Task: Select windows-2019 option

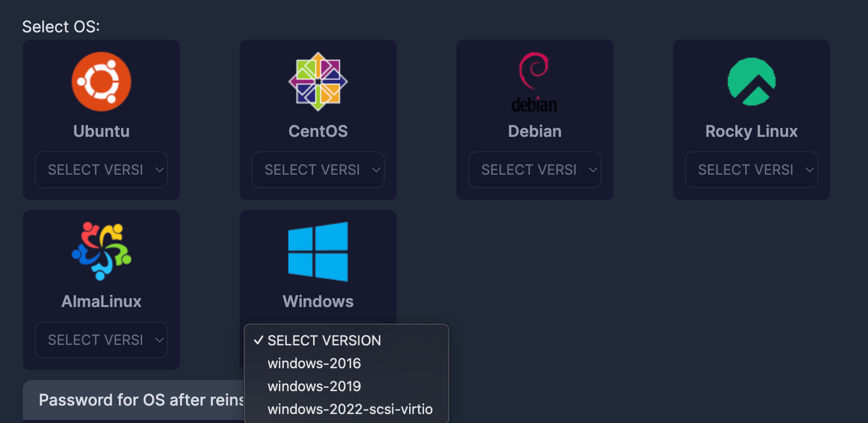Action: click(x=314, y=386)
